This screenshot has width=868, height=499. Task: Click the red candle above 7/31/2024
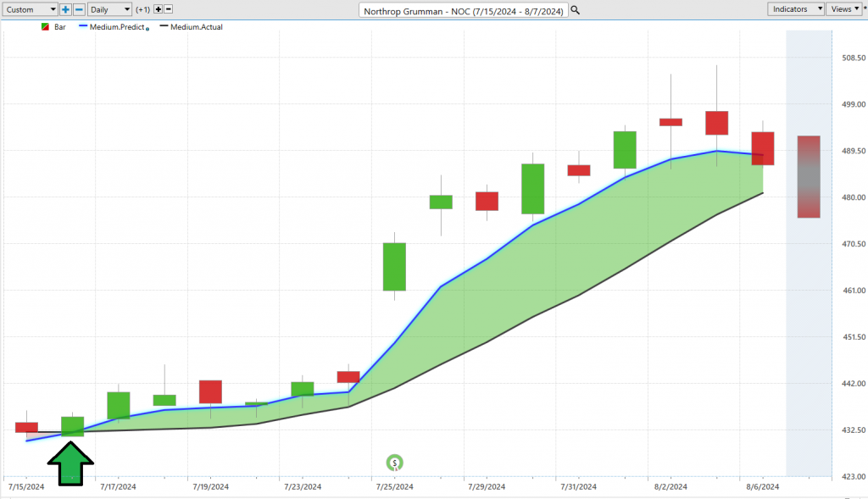tap(578, 170)
